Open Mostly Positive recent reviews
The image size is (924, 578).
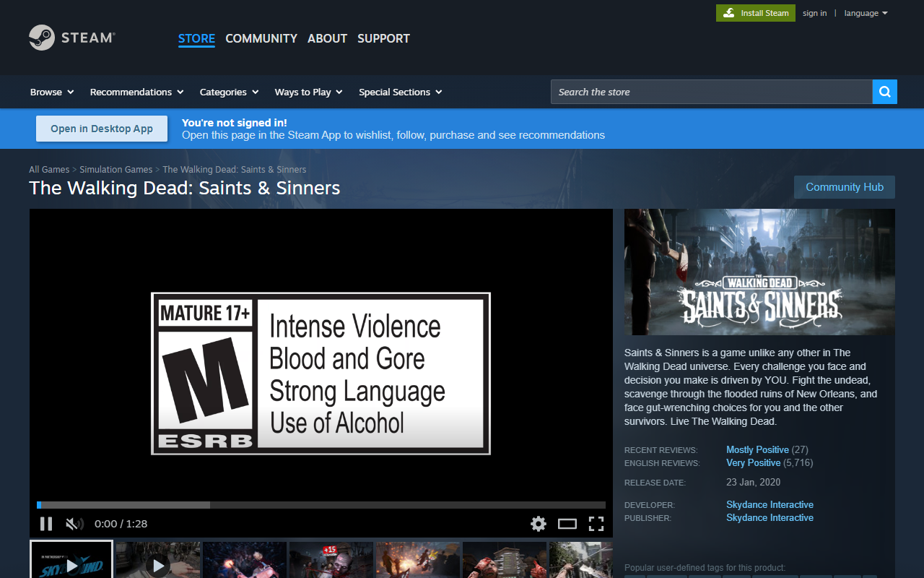tap(757, 449)
